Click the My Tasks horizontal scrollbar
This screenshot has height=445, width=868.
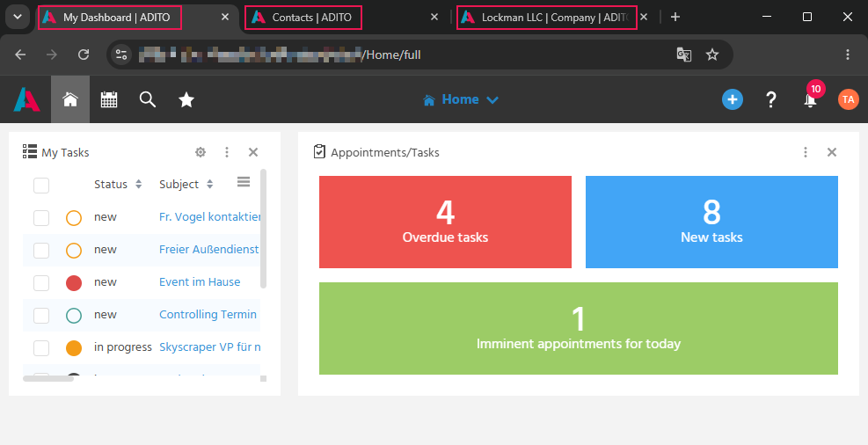coord(48,378)
